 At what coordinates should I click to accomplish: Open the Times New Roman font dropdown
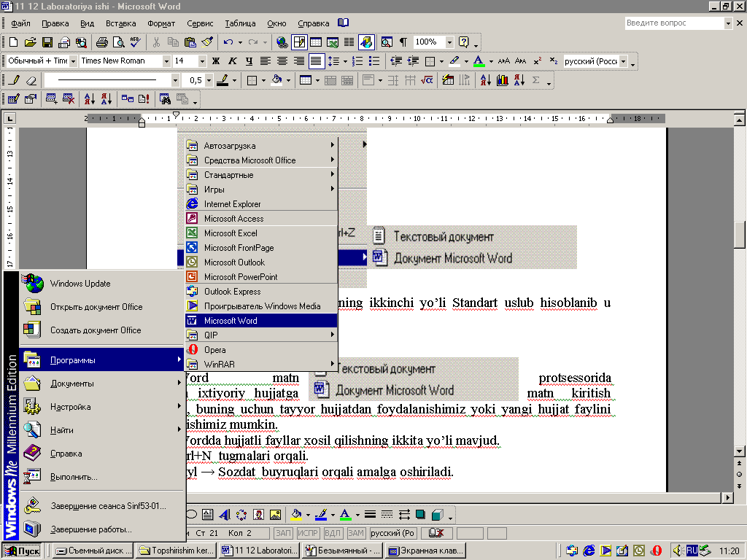[x=166, y=61]
